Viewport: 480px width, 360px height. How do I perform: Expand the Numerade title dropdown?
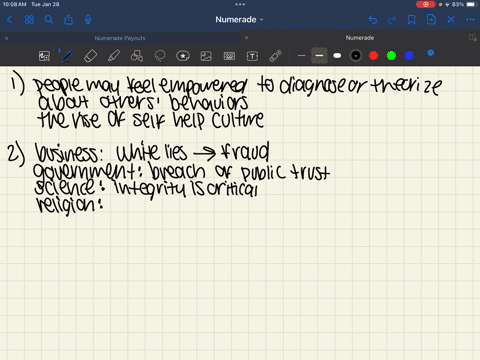(x=239, y=20)
